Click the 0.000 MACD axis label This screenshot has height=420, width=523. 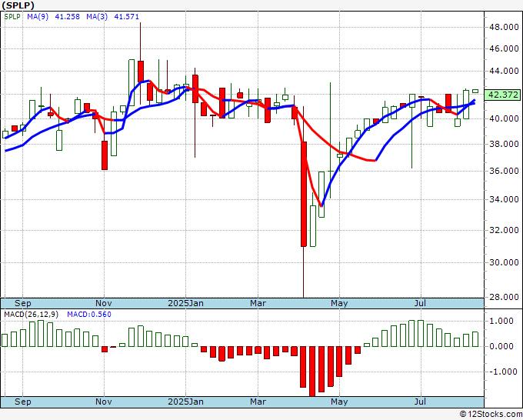pos(502,346)
